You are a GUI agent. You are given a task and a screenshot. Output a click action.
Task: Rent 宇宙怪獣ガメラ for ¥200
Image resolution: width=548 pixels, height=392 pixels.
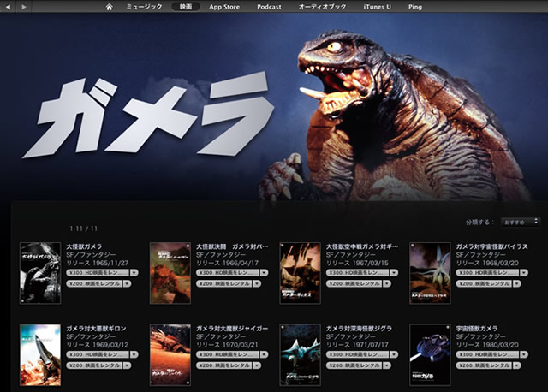484,365
